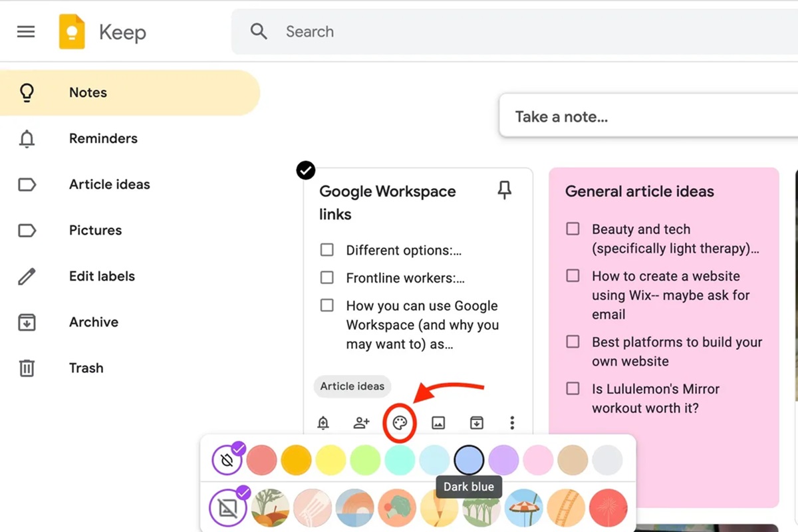
Task: Choose the tan brown color swatch
Action: point(573,460)
